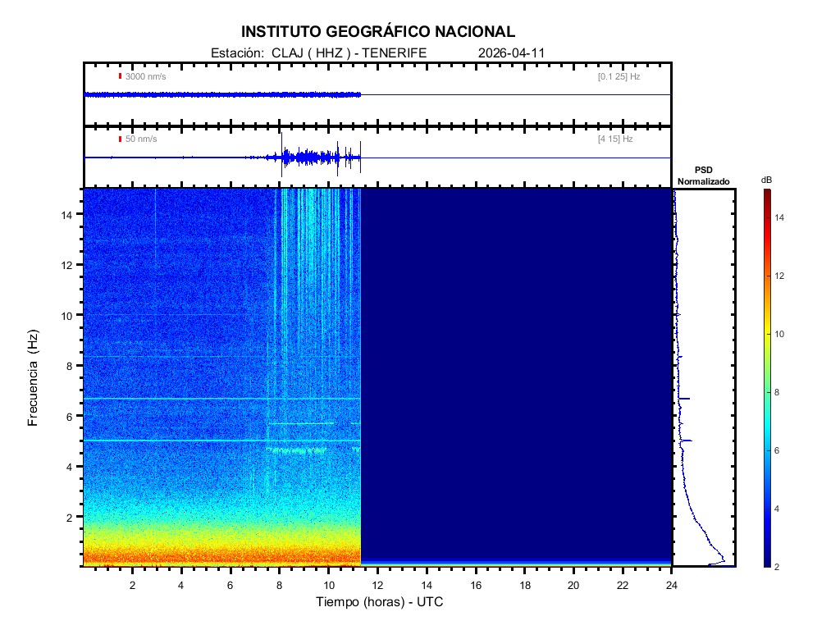Click the red scale marker beside 50 nm/s
This screenshot has height=630, width=840.
pyautogui.click(x=120, y=139)
